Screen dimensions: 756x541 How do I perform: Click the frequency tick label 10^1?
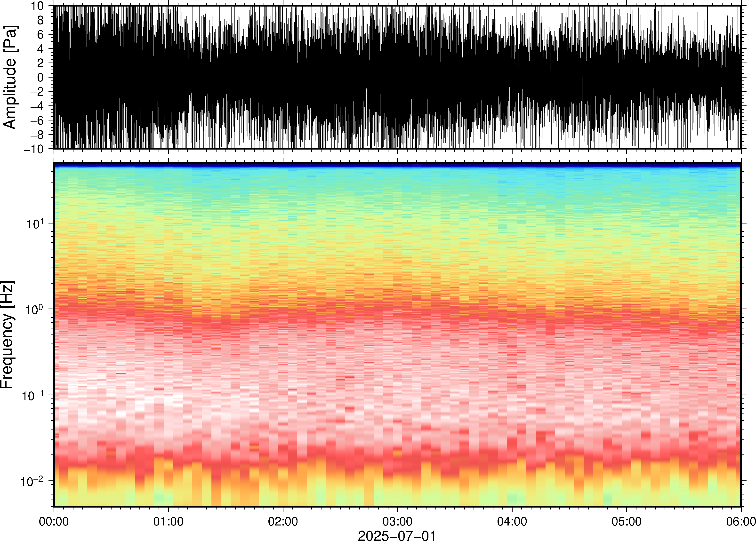[35, 223]
